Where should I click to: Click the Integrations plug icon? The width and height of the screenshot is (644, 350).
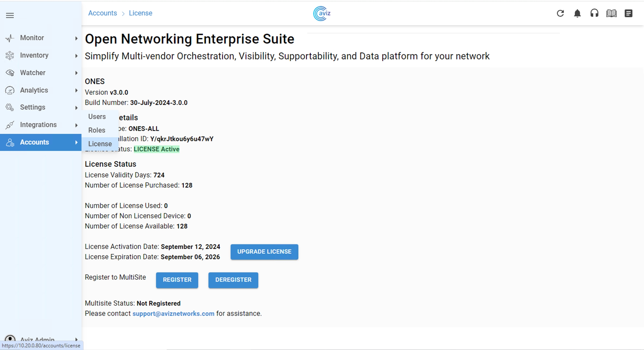coord(10,125)
